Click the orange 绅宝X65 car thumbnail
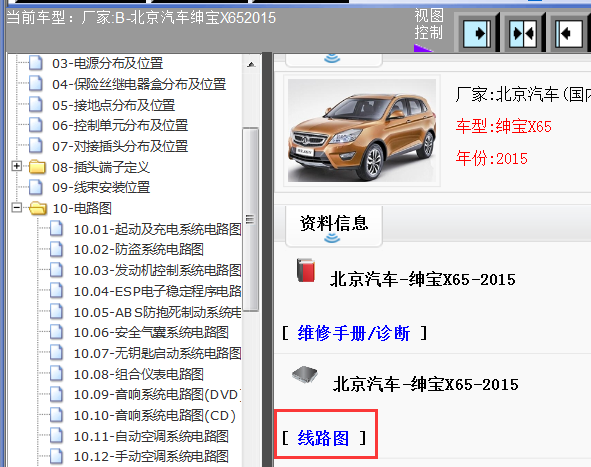This screenshot has height=467, width=591. click(362, 130)
